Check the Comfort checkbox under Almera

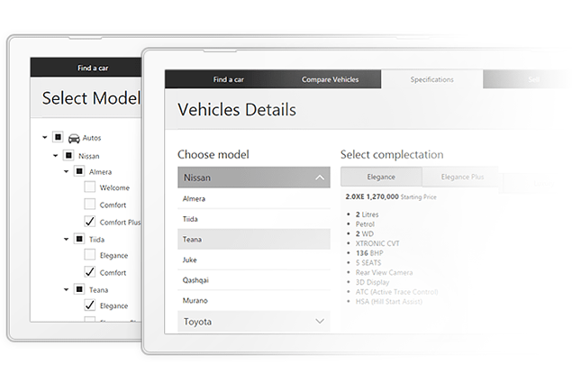pyautogui.click(x=90, y=204)
